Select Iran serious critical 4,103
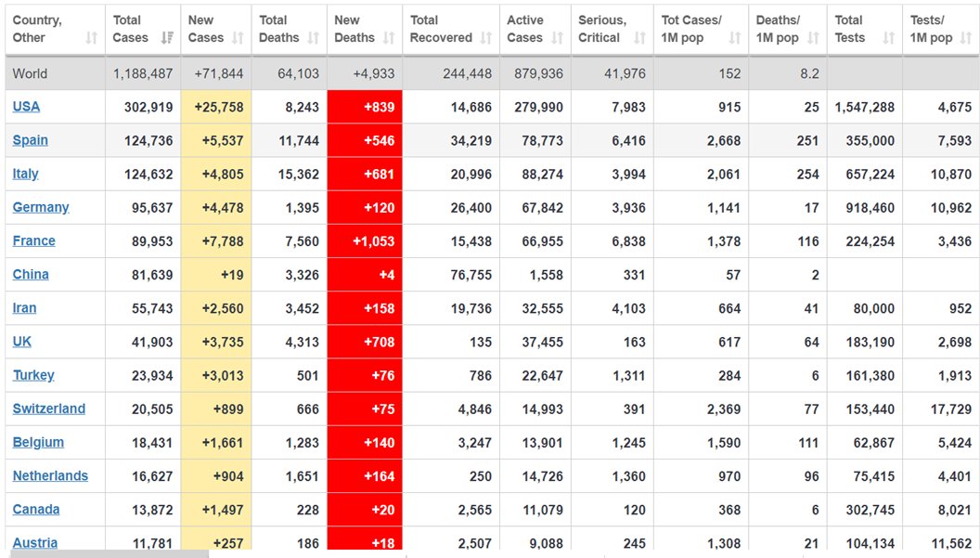980x558 pixels. [x=629, y=308]
